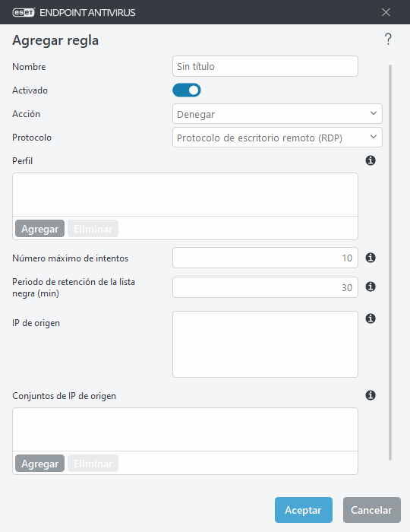410x532 pixels.
Task: Click the vertical scrollbar of the dialog
Action: [390, 262]
